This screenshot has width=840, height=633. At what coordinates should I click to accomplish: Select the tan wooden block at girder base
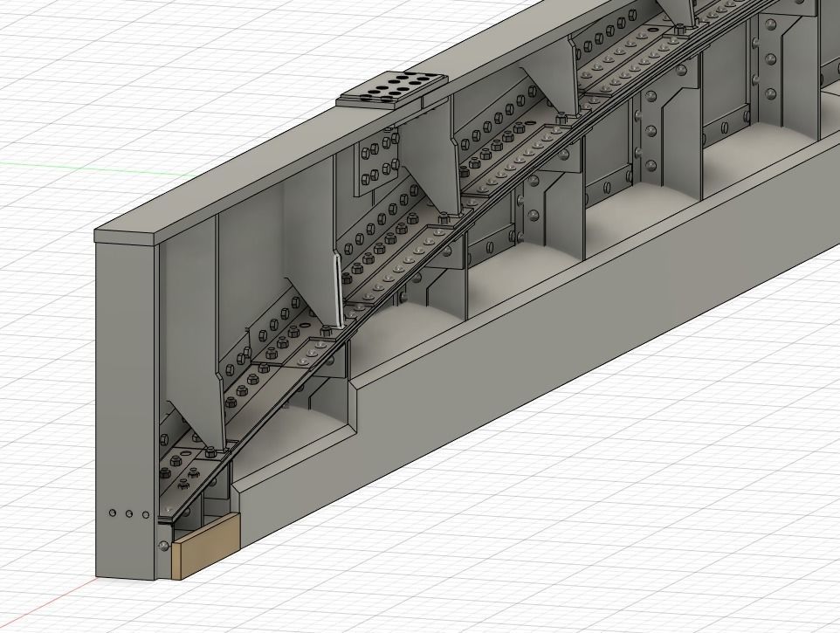tap(204, 547)
